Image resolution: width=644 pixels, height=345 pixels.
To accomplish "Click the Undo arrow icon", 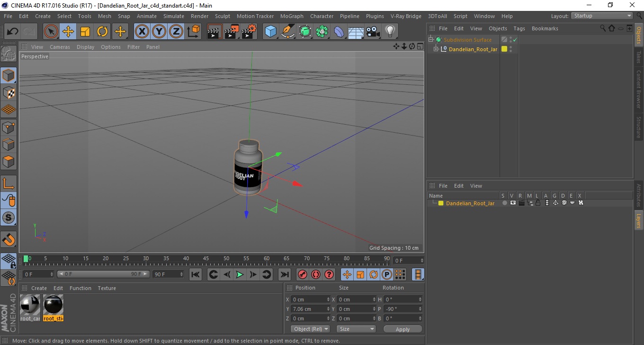I will click(12, 32).
